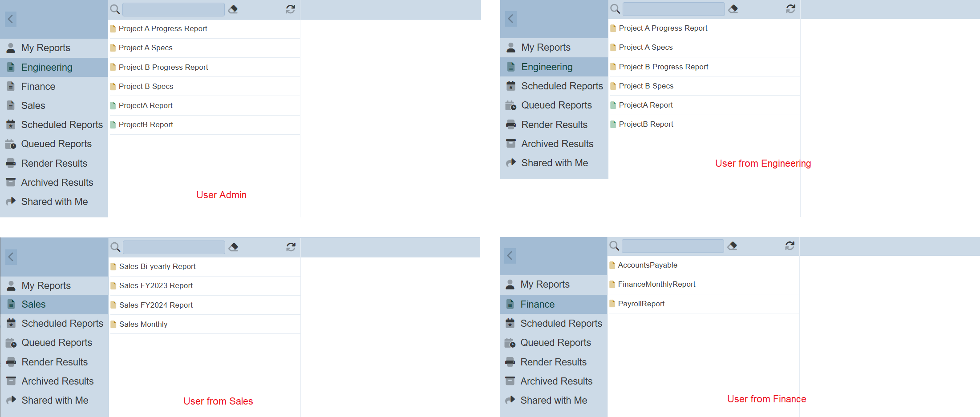Open the AccountsPayable report
The width and height of the screenshot is (980, 417).
(647, 265)
